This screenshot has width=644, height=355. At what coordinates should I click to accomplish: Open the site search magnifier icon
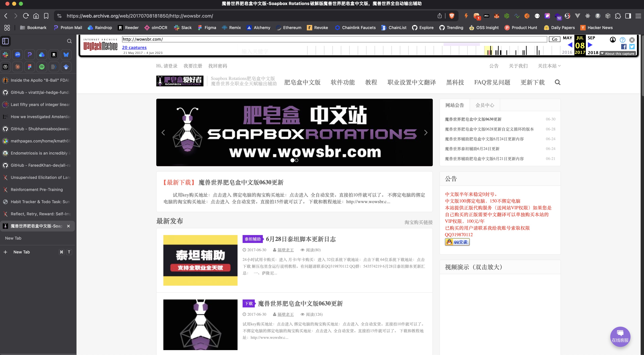[x=557, y=82]
